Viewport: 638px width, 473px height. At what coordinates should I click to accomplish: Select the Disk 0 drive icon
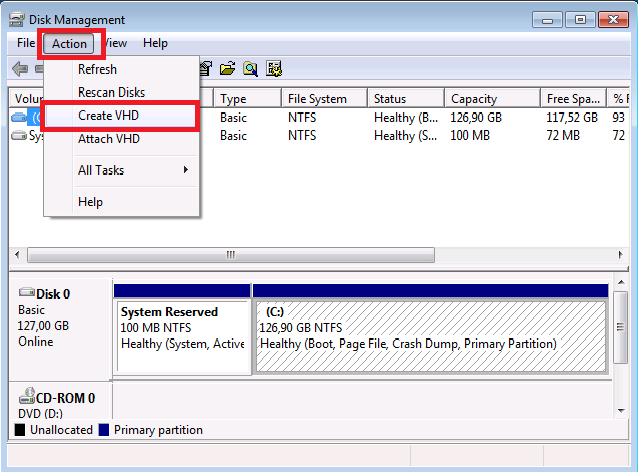click(x=27, y=294)
